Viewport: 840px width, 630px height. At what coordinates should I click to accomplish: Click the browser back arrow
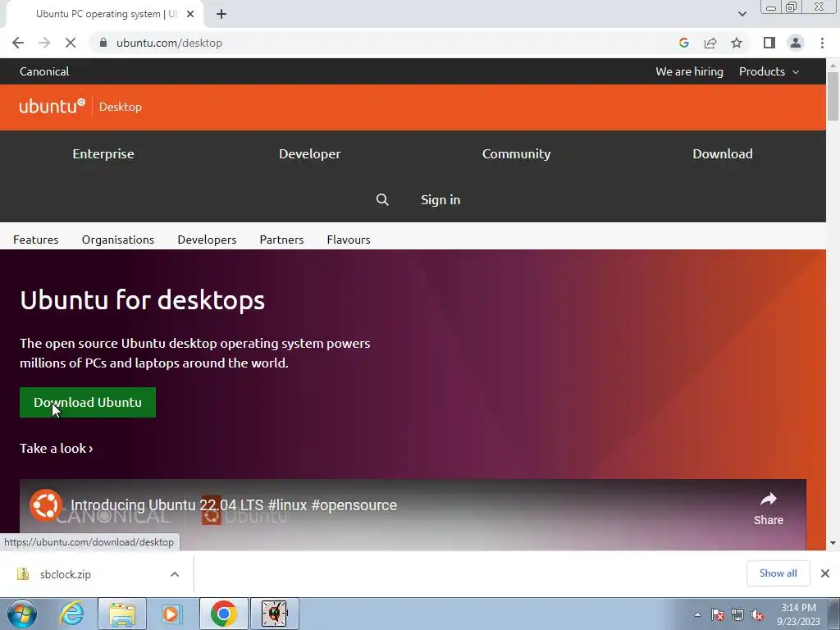pyautogui.click(x=18, y=43)
